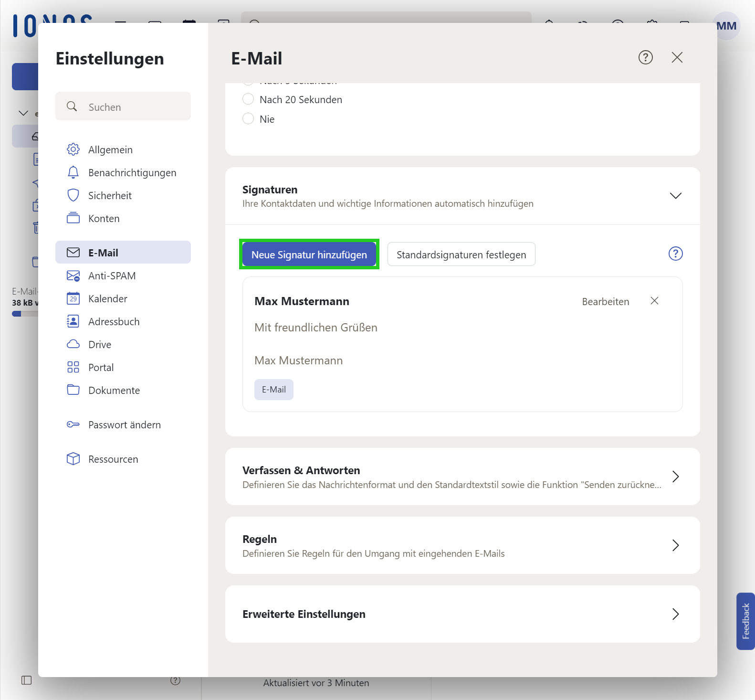This screenshot has width=755, height=700.
Task: Click the Allgemein gear icon
Action: [73, 149]
